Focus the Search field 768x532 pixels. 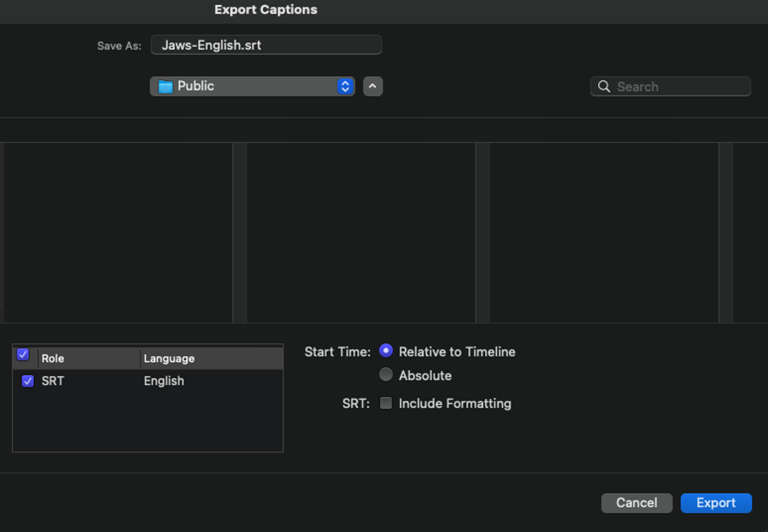point(671,87)
